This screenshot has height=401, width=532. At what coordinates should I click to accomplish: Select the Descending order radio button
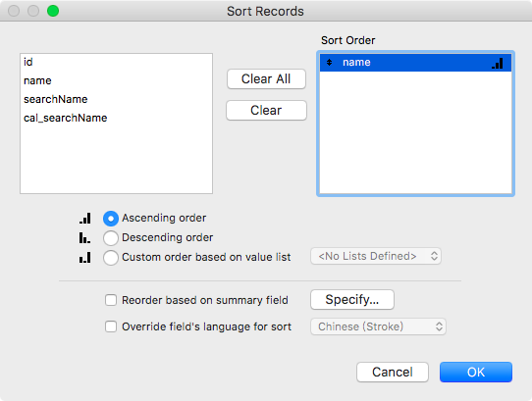pyautogui.click(x=111, y=238)
